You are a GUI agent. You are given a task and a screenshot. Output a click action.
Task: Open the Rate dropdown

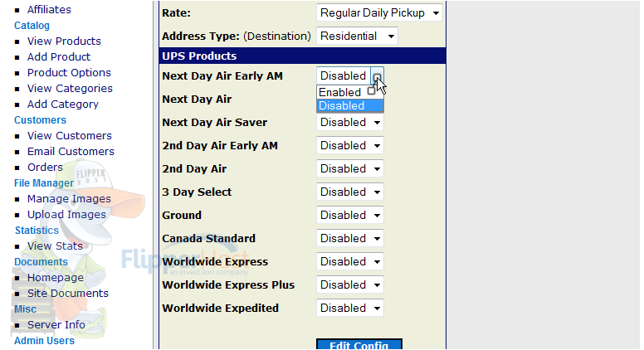pos(379,12)
